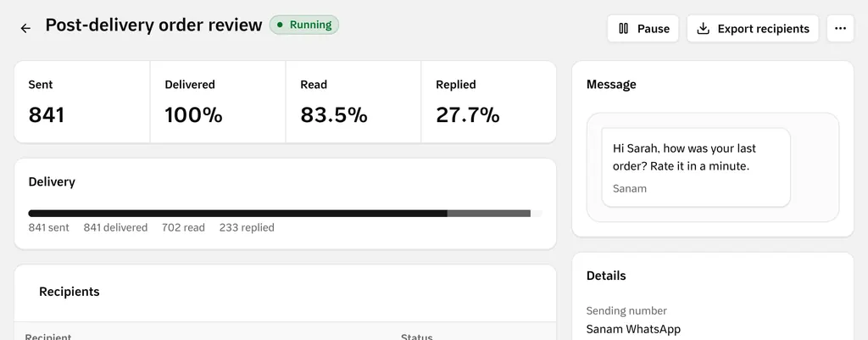
Task: Click the 841 delivered label
Action: [115, 227]
